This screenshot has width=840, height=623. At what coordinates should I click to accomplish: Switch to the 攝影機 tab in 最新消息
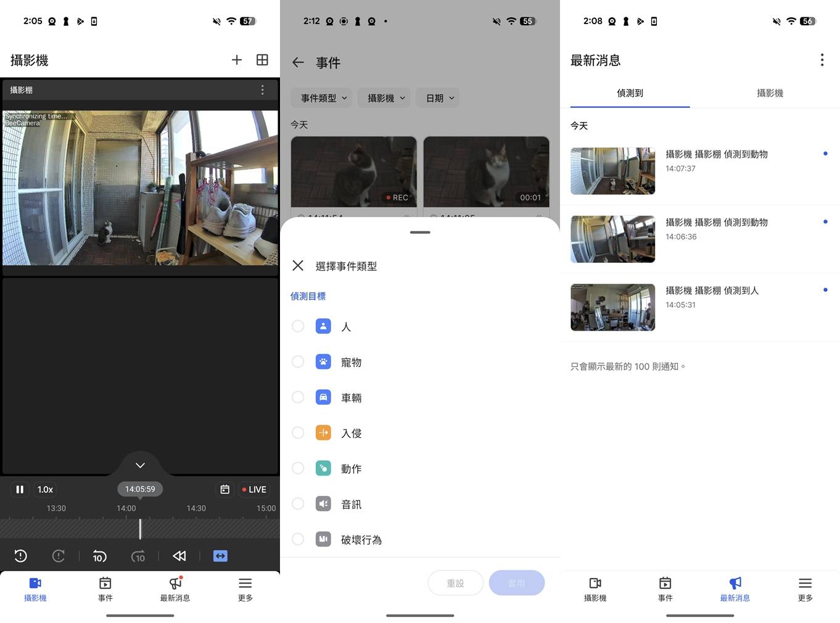[x=770, y=93]
